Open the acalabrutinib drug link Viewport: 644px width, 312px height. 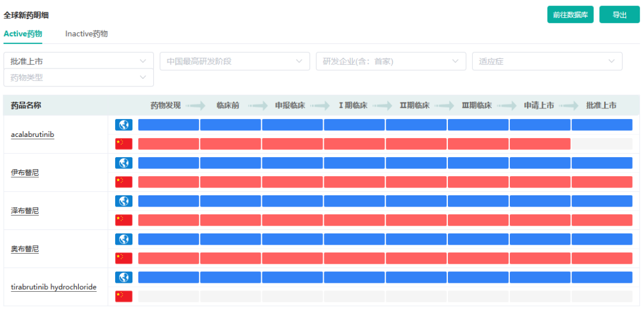32,135
